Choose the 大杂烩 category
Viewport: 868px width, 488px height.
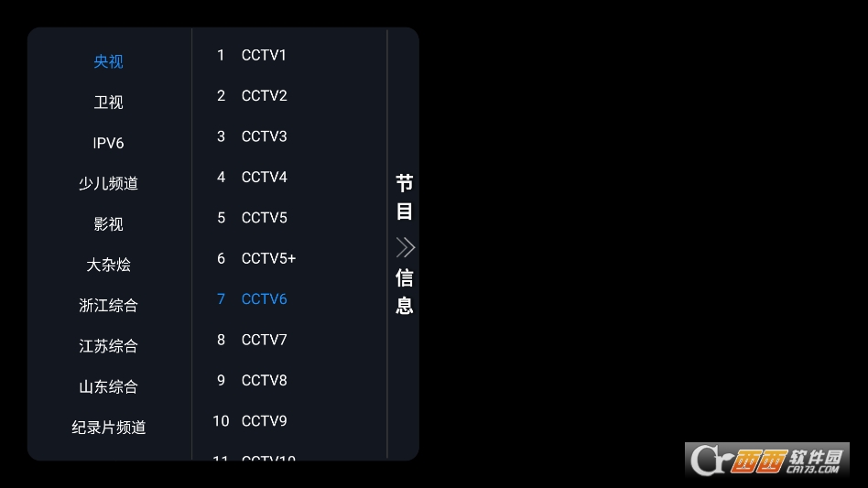click(108, 265)
